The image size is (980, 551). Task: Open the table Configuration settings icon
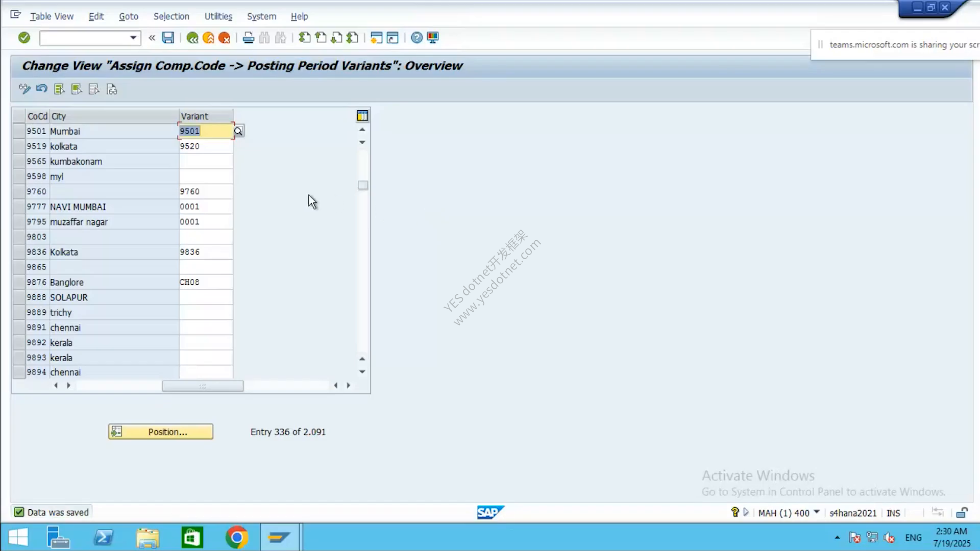[x=362, y=116]
